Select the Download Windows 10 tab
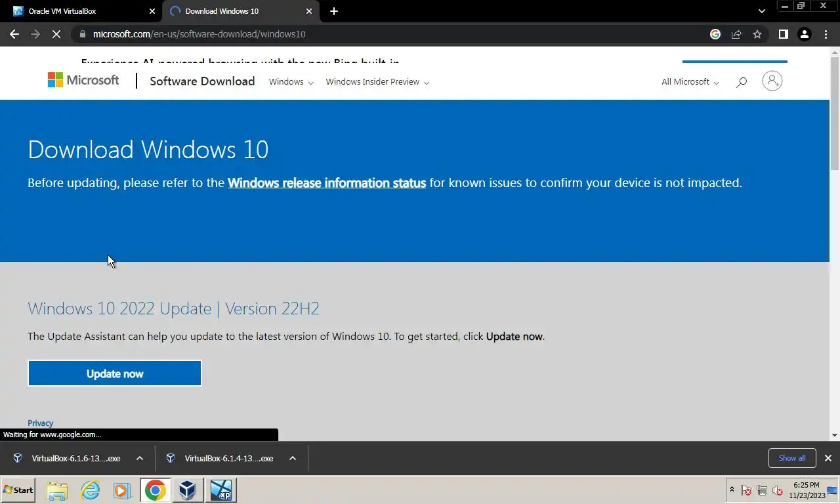 tap(240, 11)
